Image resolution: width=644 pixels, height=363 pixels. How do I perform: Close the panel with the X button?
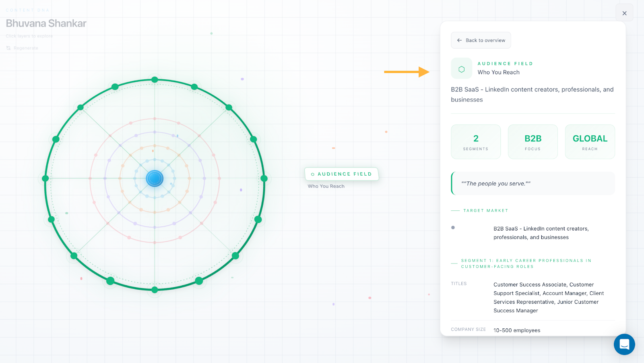(624, 13)
